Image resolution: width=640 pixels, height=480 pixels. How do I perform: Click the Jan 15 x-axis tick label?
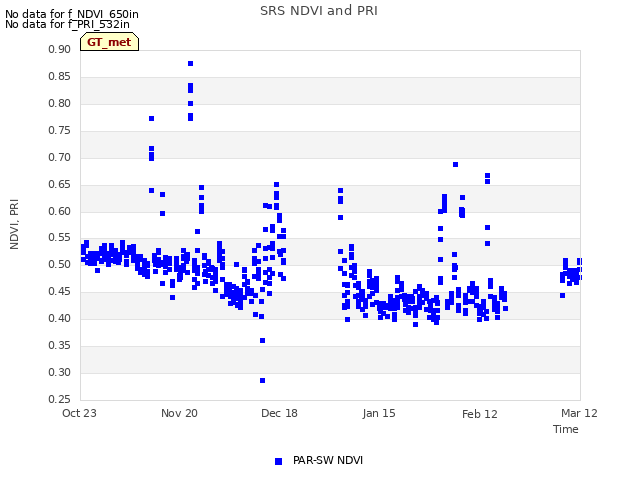pyautogui.click(x=379, y=413)
